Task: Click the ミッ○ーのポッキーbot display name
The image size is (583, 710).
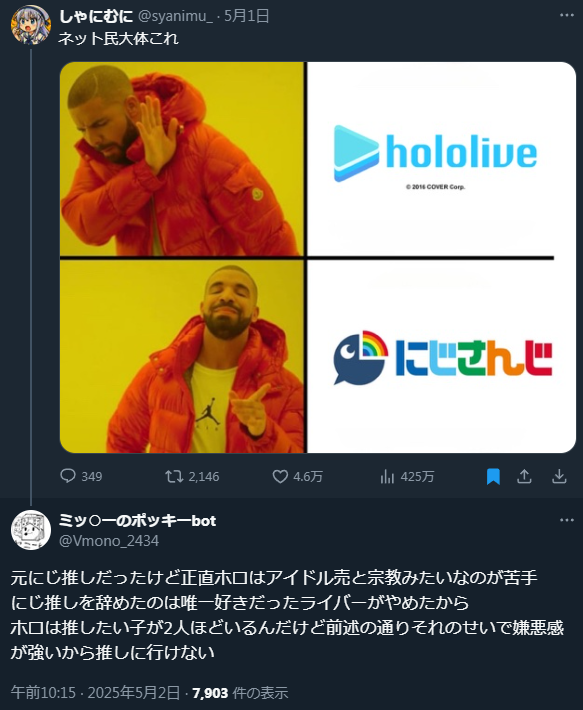Action: 138,521
